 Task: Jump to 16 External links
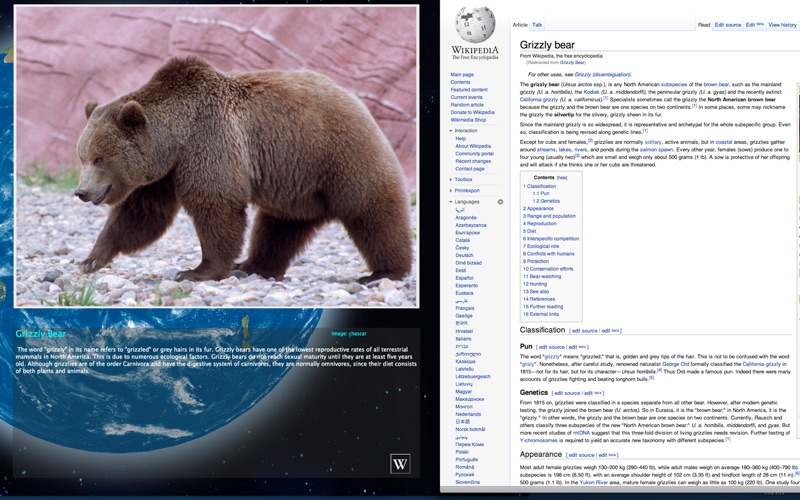541,314
